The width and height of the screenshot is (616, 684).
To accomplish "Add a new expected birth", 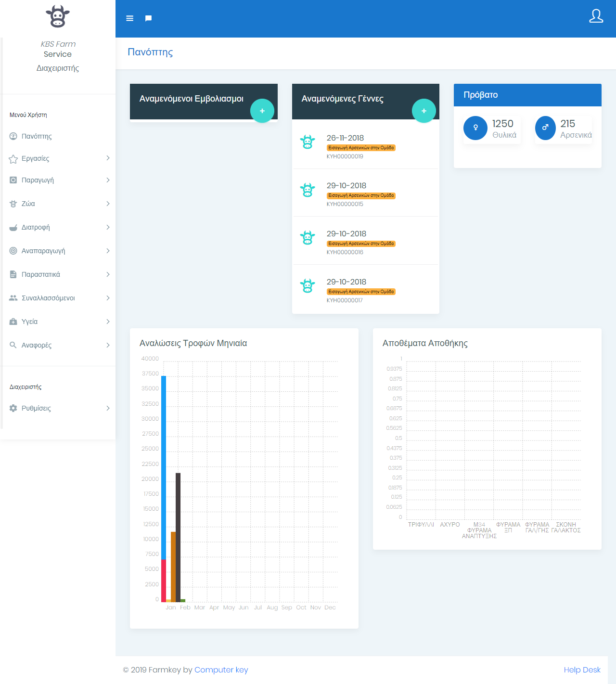I will tap(424, 111).
